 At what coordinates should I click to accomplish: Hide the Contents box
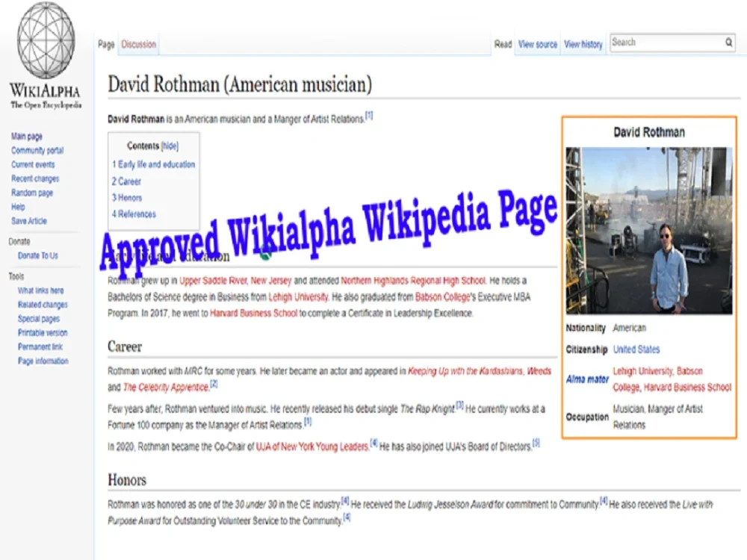pyautogui.click(x=170, y=146)
